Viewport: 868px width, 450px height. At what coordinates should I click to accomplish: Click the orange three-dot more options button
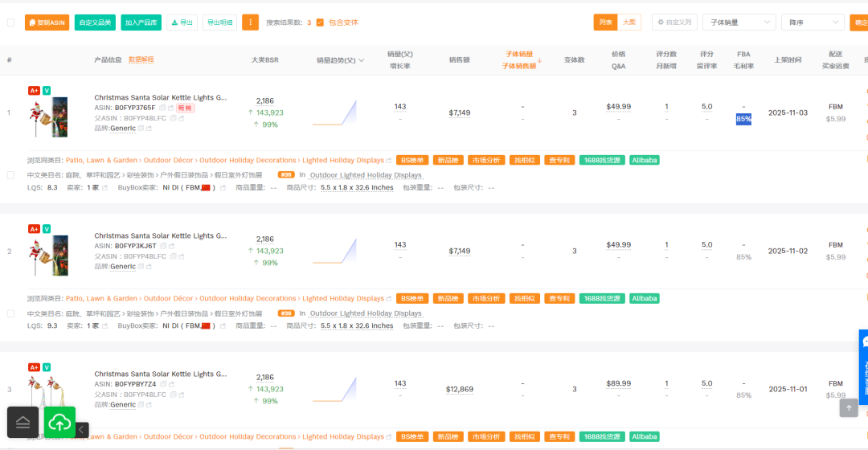250,22
